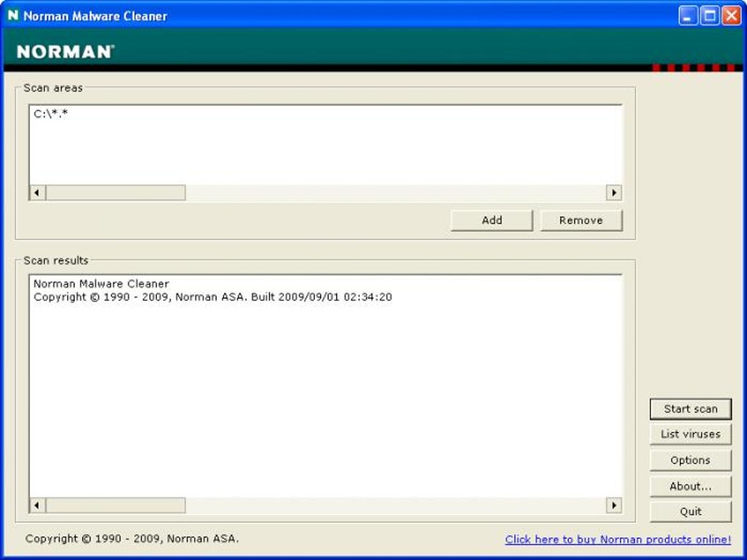Click the Add button
747x560 pixels.
pyautogui.click(x=491, y=220)
